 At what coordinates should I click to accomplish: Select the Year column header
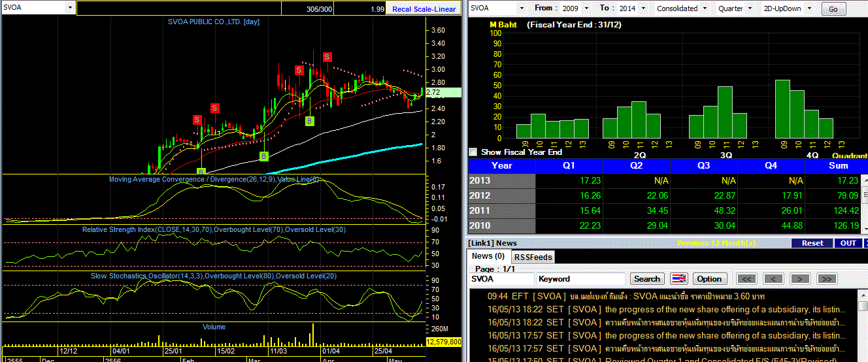(x=502, y=166)
